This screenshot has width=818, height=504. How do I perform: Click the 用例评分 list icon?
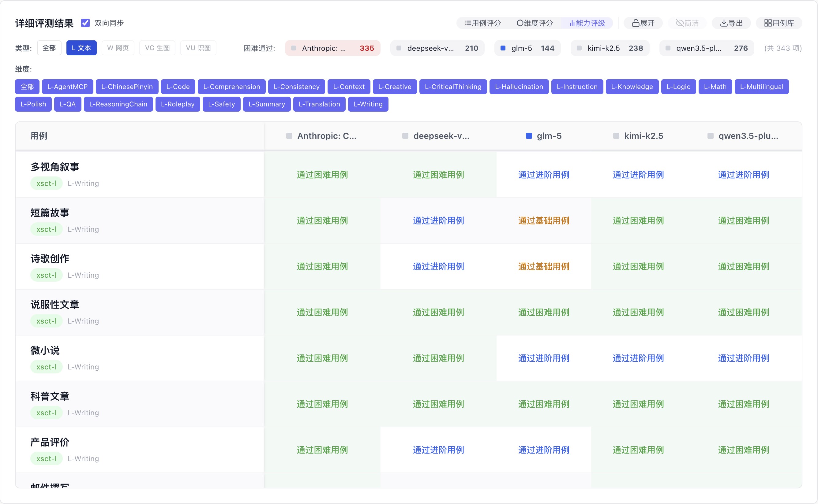pos(468,23)
